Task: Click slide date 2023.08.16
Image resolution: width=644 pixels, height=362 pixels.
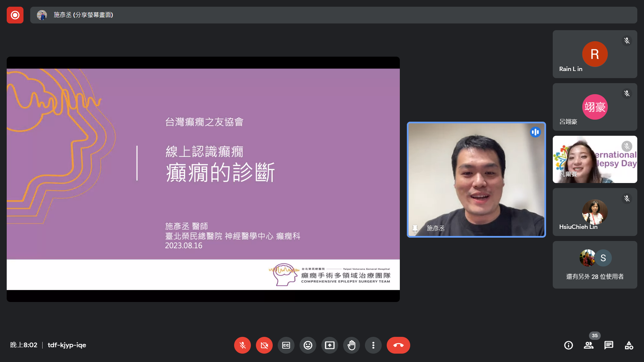Action: 183,245
